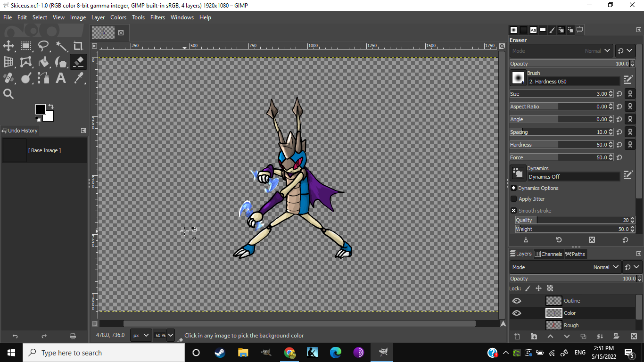Image resolution: width=644 pixels, height=362 pixels.
Task: Toggle lock pixels brush icon
Action: click(528, 288)
